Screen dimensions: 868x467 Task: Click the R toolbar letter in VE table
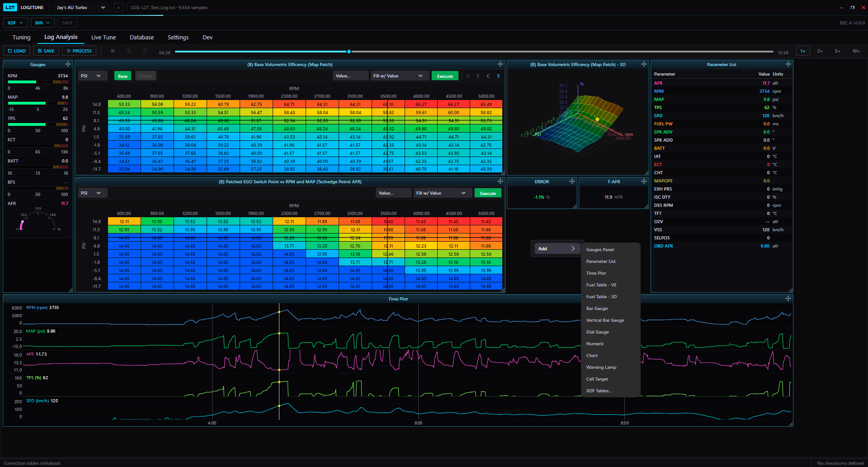click(x=478, y=76)
